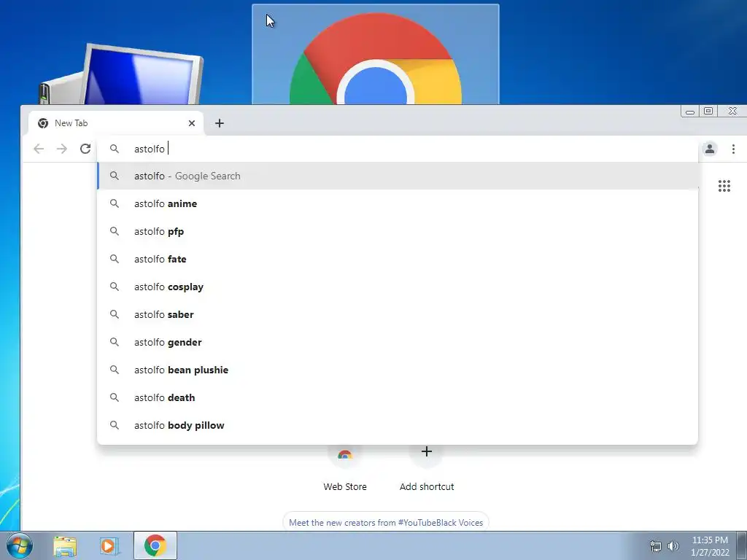This screenshot has height=560, width=747.
Task: Open the Google apps grid icon
Action: tap(724, 186)
